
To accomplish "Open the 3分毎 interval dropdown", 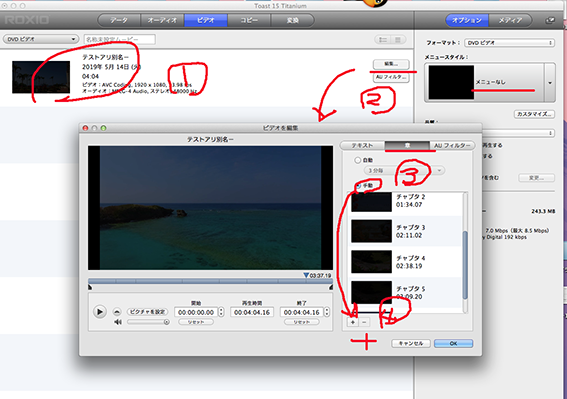I will click(x=404, y=170).
